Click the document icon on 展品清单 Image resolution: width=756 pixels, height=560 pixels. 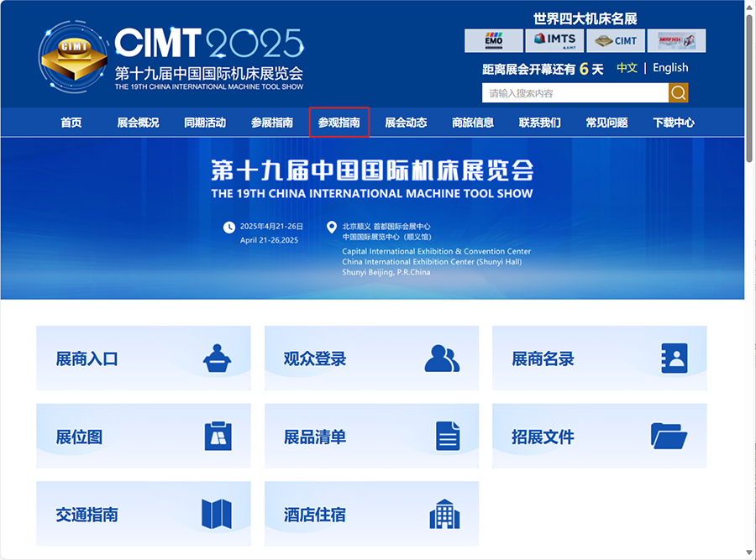[448, 436]
